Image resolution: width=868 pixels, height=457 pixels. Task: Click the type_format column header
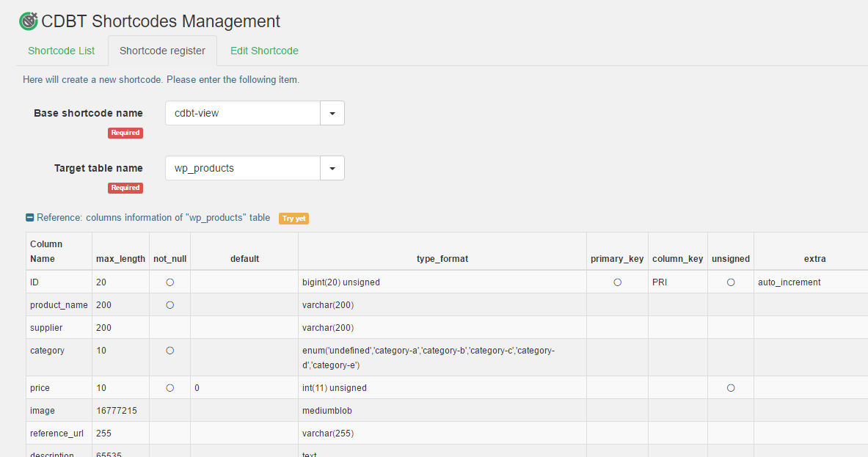(442, 258)
